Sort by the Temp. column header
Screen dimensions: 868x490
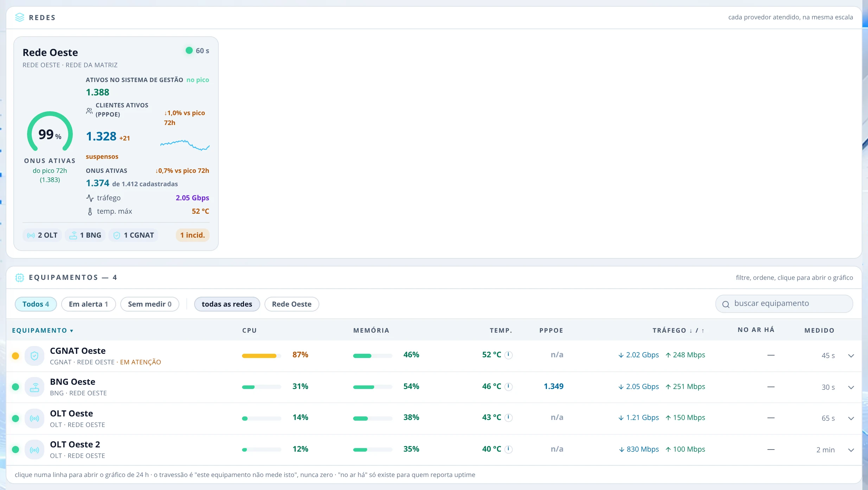[501, 331]
